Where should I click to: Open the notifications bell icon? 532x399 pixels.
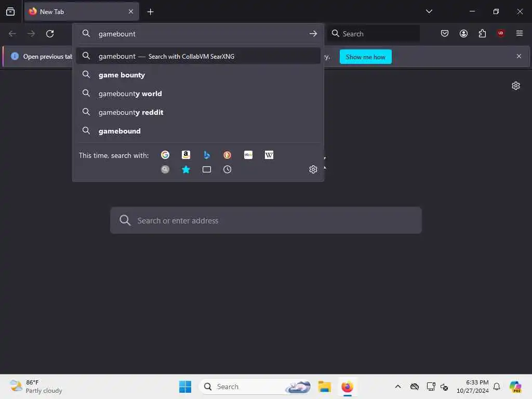pos(497,387)
